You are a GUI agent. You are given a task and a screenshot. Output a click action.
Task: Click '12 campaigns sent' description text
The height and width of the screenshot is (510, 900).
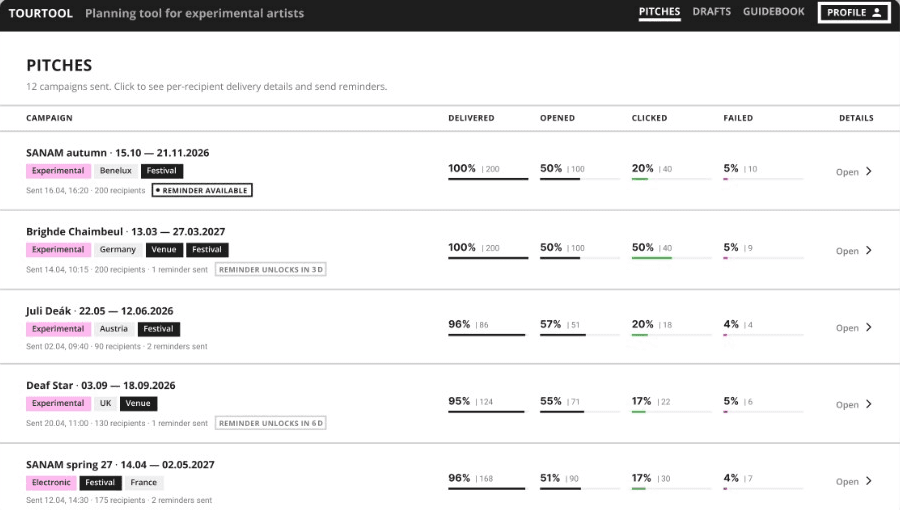tap(207, 87)
